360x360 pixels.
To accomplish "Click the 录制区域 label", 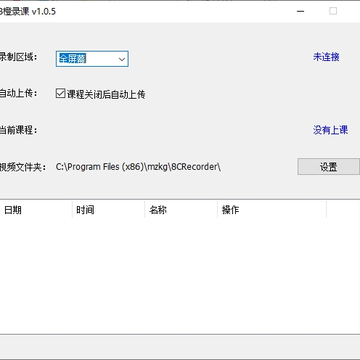I will point(19,57).
